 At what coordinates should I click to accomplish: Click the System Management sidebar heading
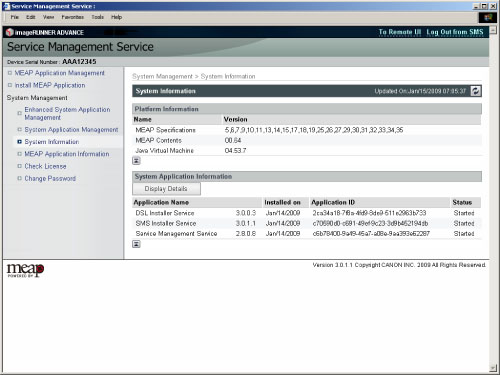[x=37, y=98]
